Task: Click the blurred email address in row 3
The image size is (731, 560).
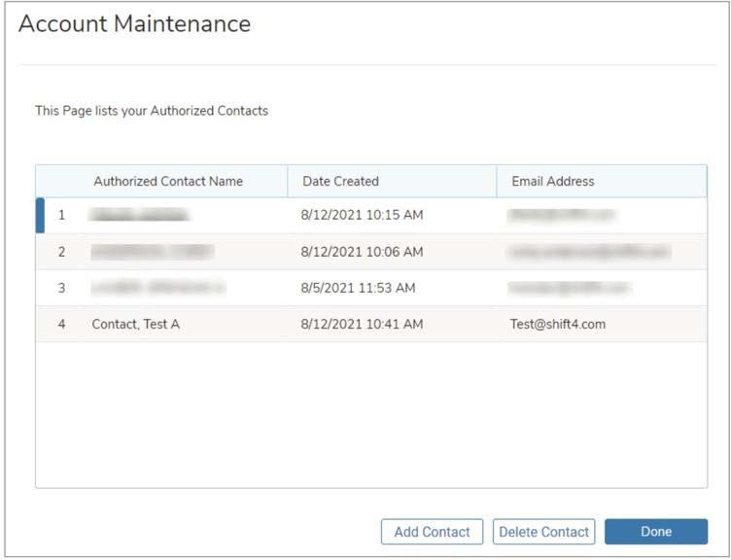Action: 569,288
